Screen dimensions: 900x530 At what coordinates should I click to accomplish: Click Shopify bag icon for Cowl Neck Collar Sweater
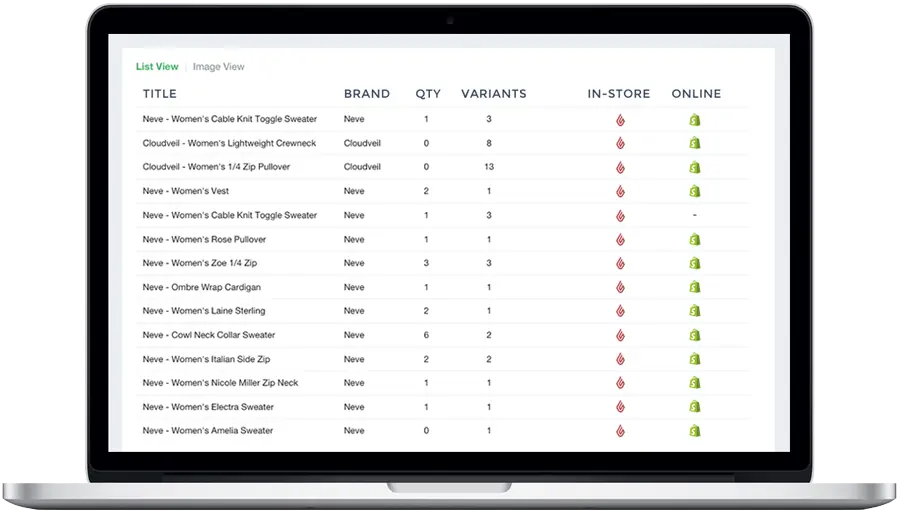[x=695, y=335]
